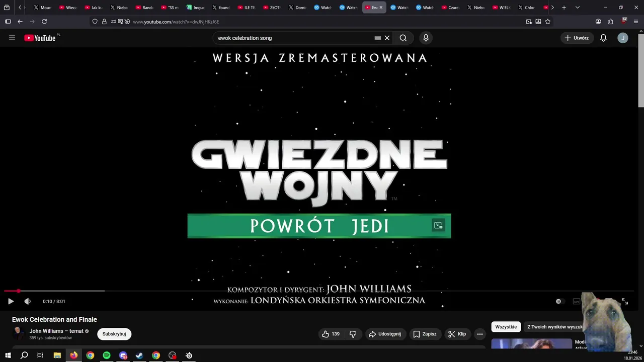Select the Wszystkie filter chip
Screen dimensions: 644x362
click(x=506, y=327)
